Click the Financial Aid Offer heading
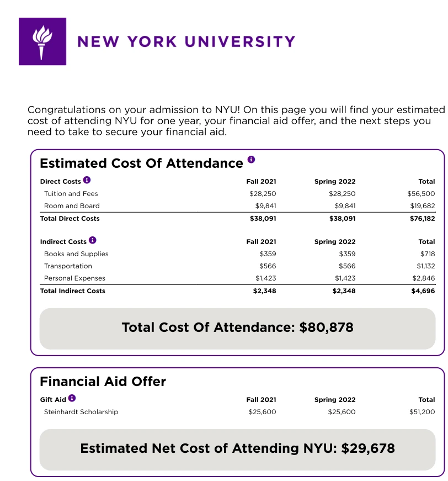The image size is (448, 481). [103, 382]
